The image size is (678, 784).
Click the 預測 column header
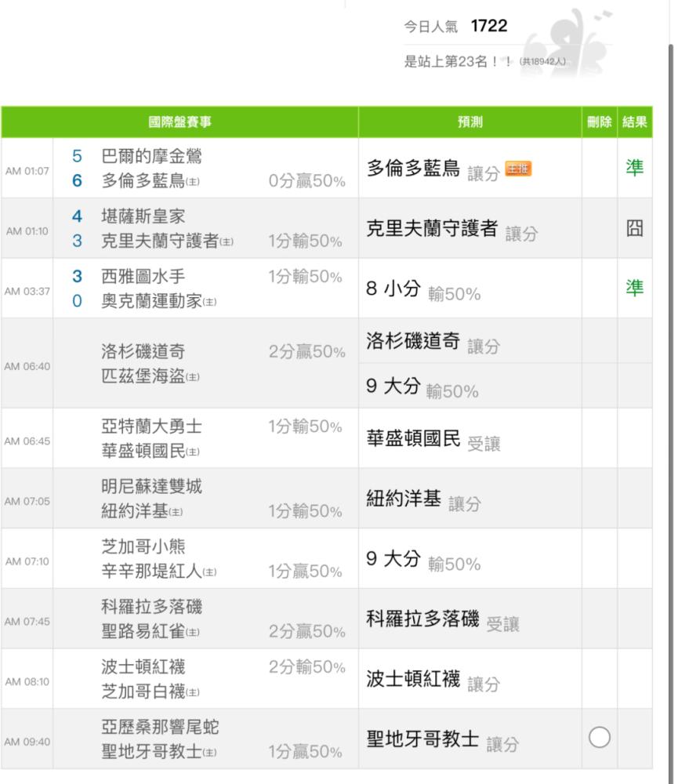pos(470,122)
